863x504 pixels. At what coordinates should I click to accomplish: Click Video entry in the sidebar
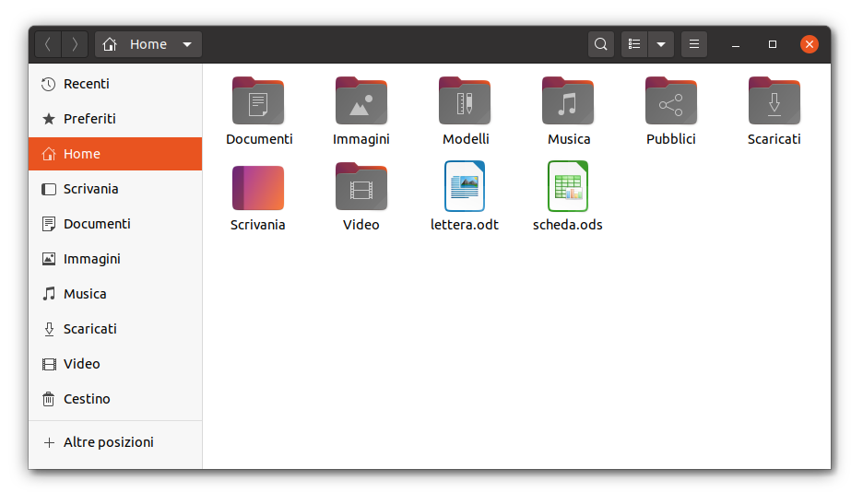(x=81, y=364)
